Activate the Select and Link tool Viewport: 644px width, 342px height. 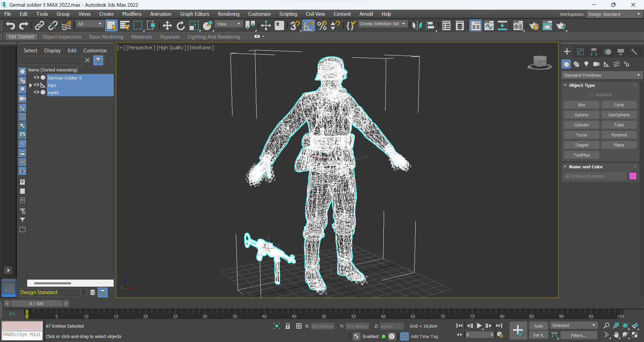click(x=39, y=26)
